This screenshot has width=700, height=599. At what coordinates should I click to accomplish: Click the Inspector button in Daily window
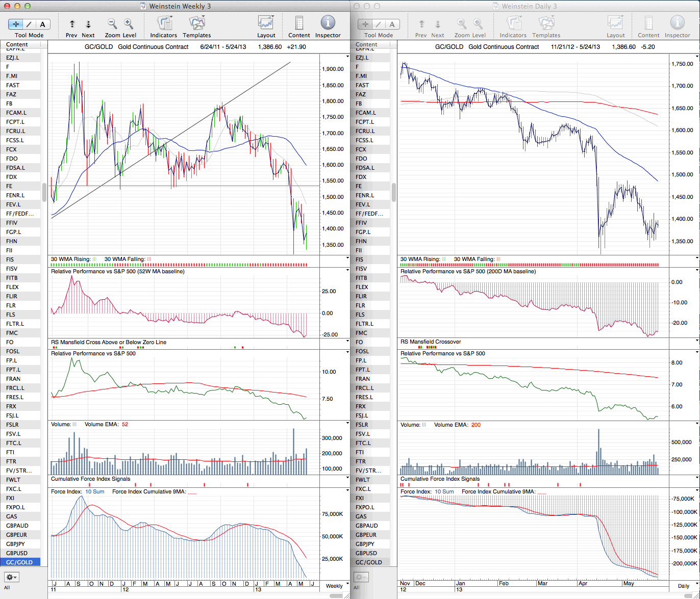pos(677,23)
